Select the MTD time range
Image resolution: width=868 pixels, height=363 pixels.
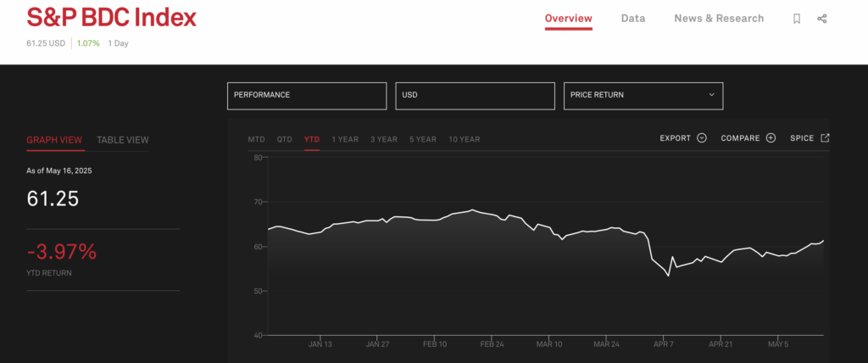256,139
